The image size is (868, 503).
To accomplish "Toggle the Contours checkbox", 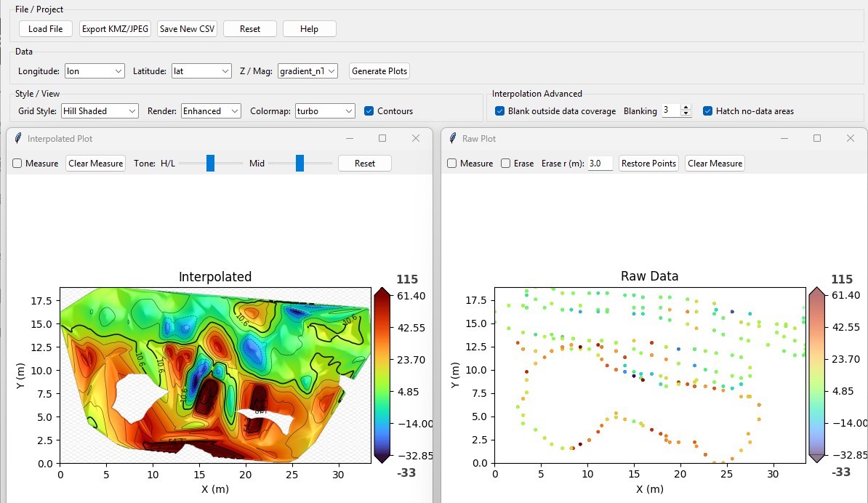I will [369, 110].
